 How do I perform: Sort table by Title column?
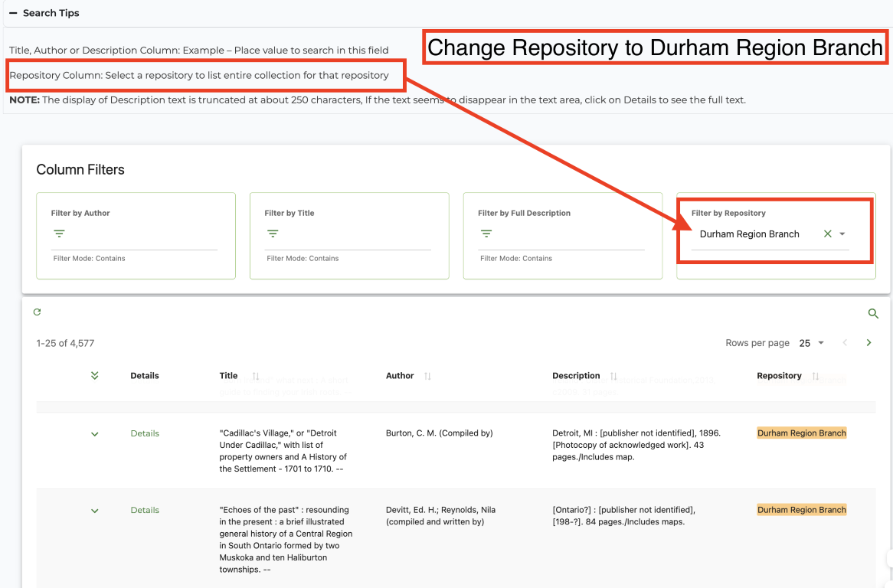pyautogui.click(x=256, y=376)
